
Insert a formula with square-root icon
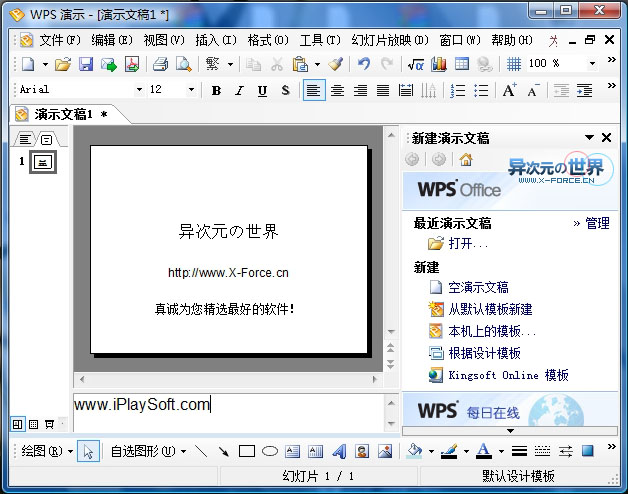pos(416,64)
